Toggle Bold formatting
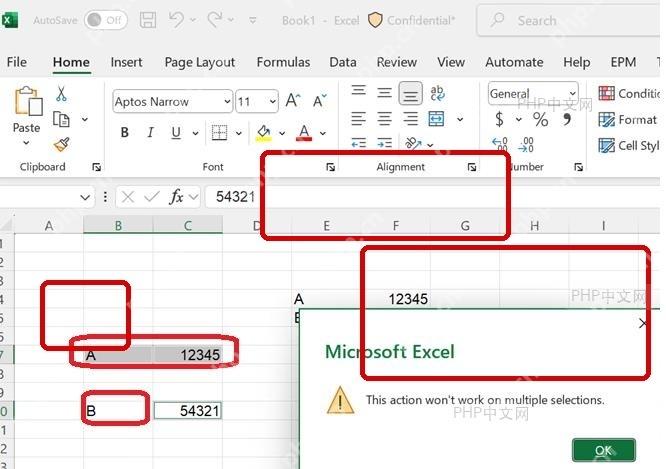The width and height of the screenshot is (666, 469). pyautogui.click(x=124, y=133)
